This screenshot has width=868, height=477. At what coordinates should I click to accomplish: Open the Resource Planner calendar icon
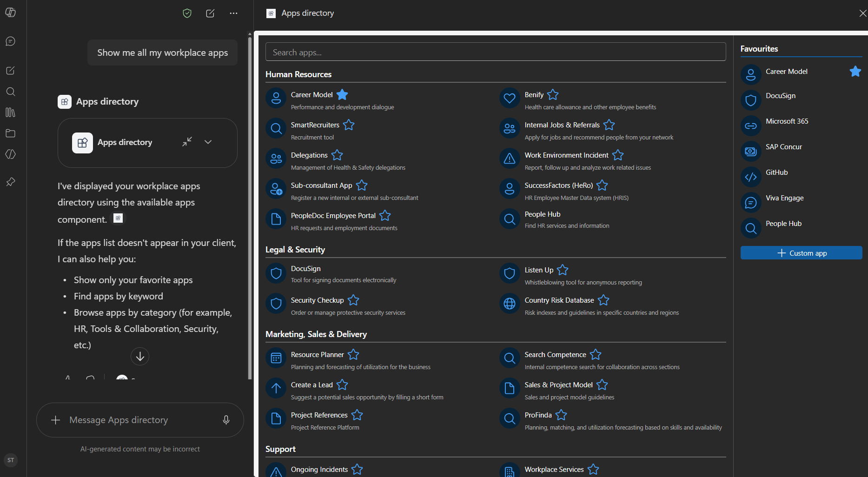tap(276, 358)
